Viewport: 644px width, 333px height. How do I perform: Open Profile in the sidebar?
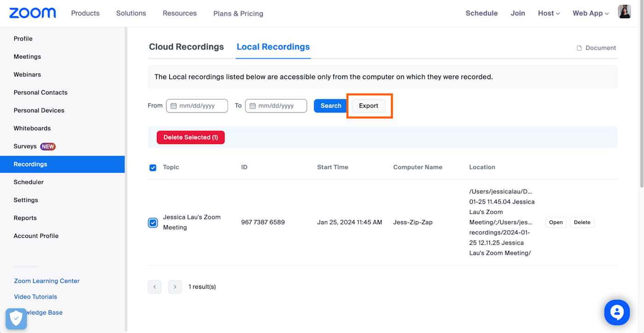click(x=23, y=39)
